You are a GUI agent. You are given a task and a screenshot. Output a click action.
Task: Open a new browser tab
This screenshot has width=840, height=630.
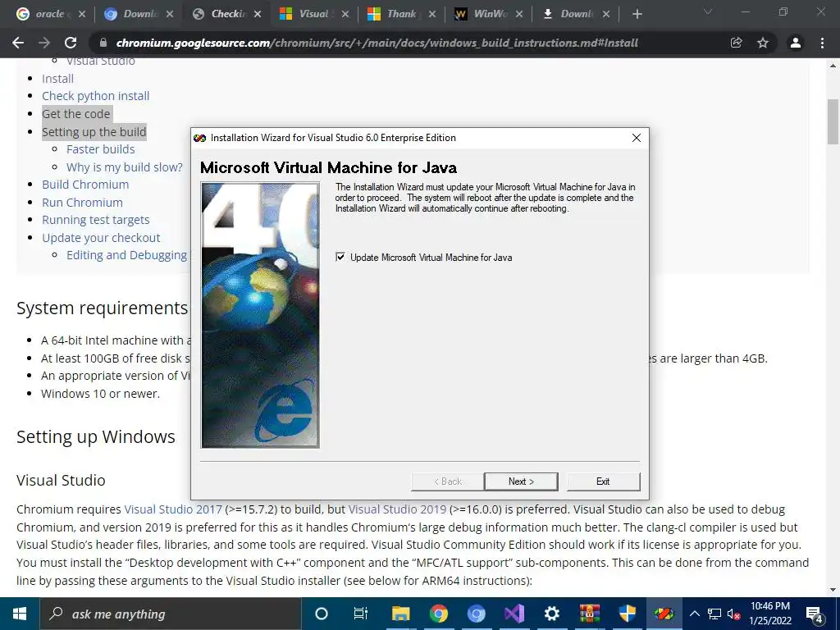(637, 15)
